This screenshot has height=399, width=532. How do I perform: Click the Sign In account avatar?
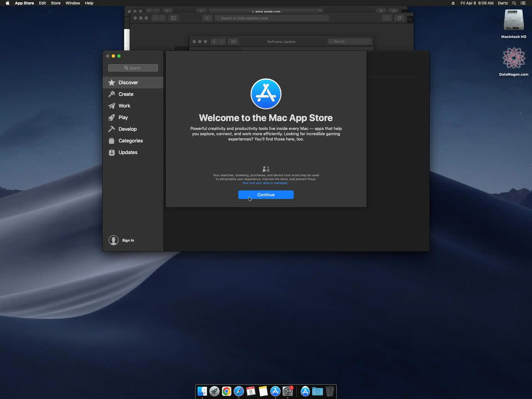tap(113, 240)
